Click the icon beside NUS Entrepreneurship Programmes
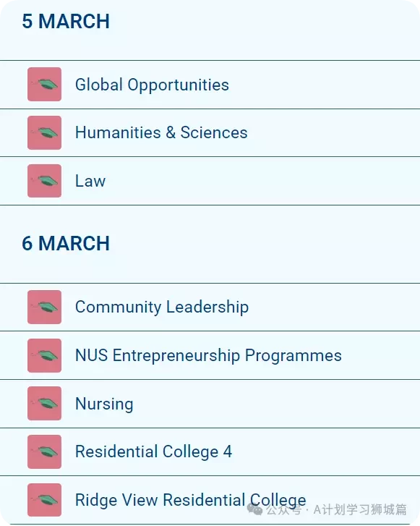Image resolution: width=420 pixels, height=526 pixels. point(44,355)
